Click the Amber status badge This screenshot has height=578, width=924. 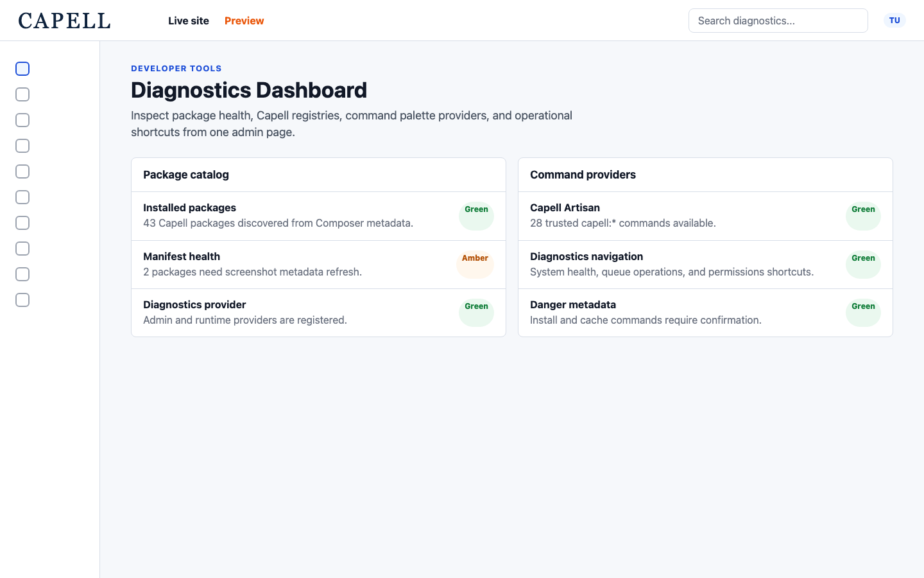475,265
